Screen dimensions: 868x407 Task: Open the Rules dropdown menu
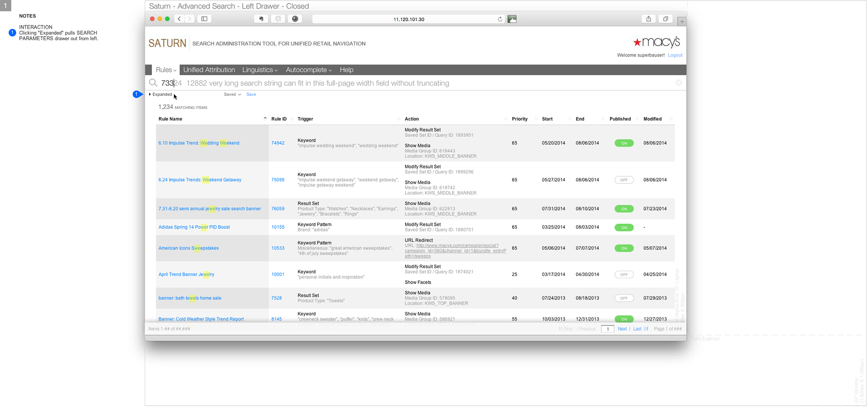tap(166, 70)
